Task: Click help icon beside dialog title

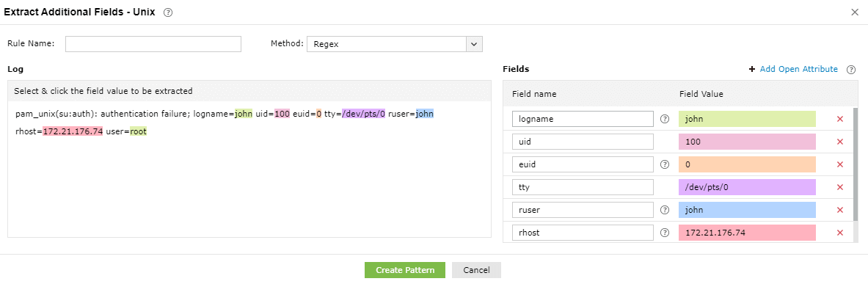Action: point(168,12)
